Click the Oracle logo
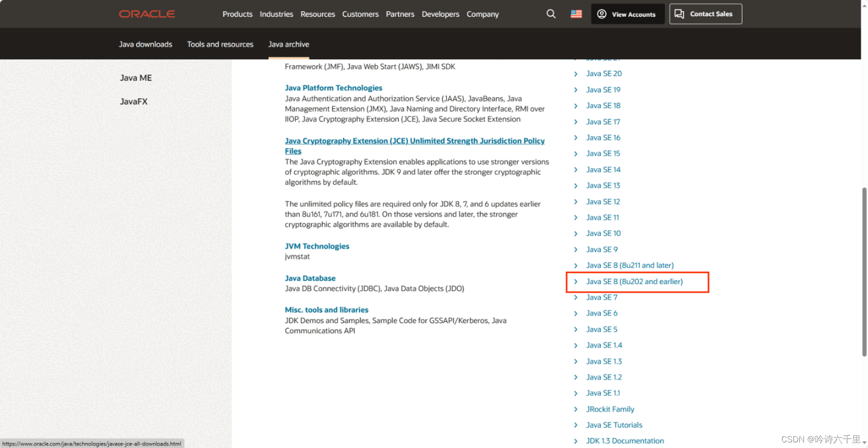Screen dimensions: 868x448 coord(147,14)
